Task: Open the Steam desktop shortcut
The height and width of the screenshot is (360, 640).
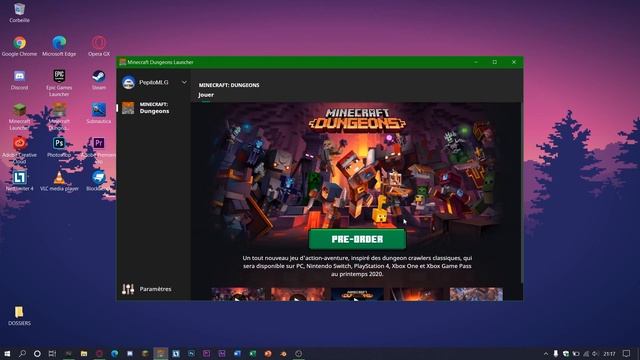Action: pyautogui.click(x=99, y=80)
